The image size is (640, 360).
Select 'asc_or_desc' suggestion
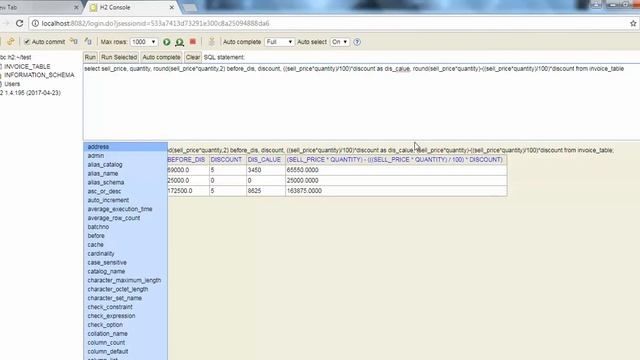126,191
